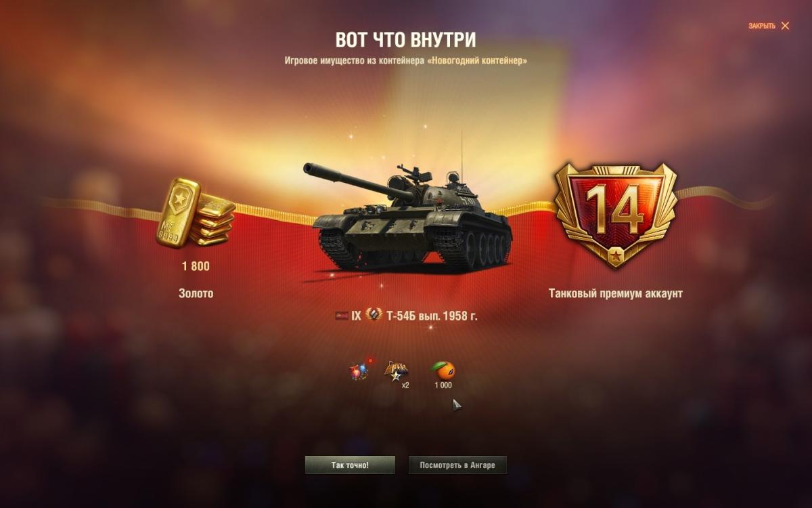Click the Золото label
This screenshot has width=812, height=508.
point(196,293)
